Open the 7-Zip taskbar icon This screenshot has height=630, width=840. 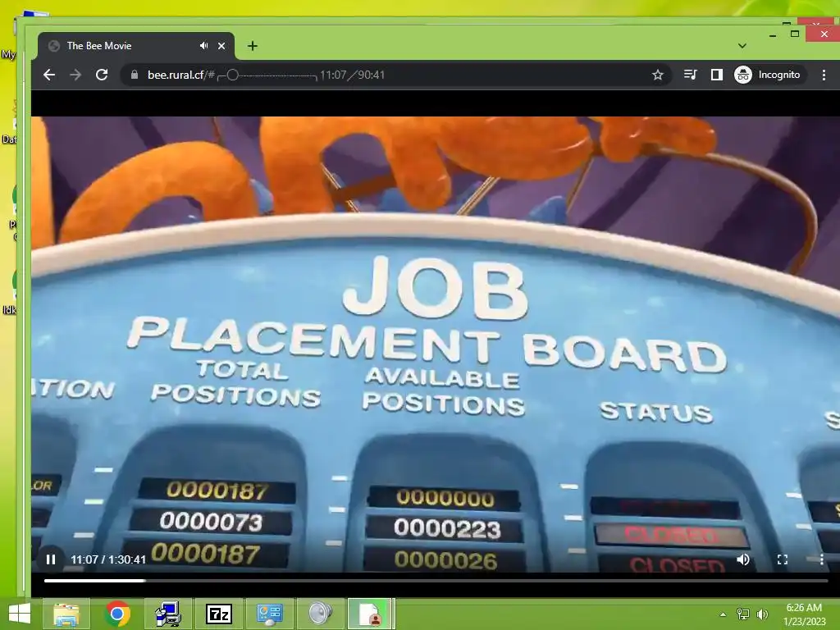(219, 614)
